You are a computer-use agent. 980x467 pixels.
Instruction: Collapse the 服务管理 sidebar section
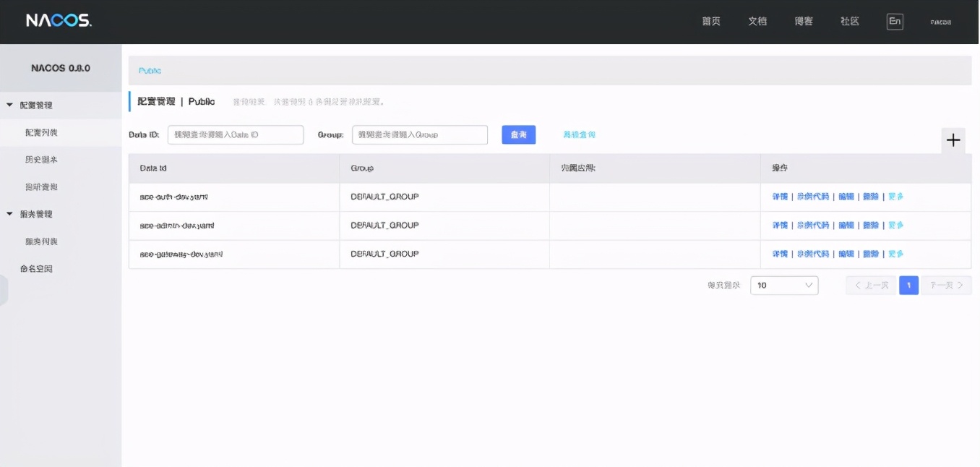[10, 214]
